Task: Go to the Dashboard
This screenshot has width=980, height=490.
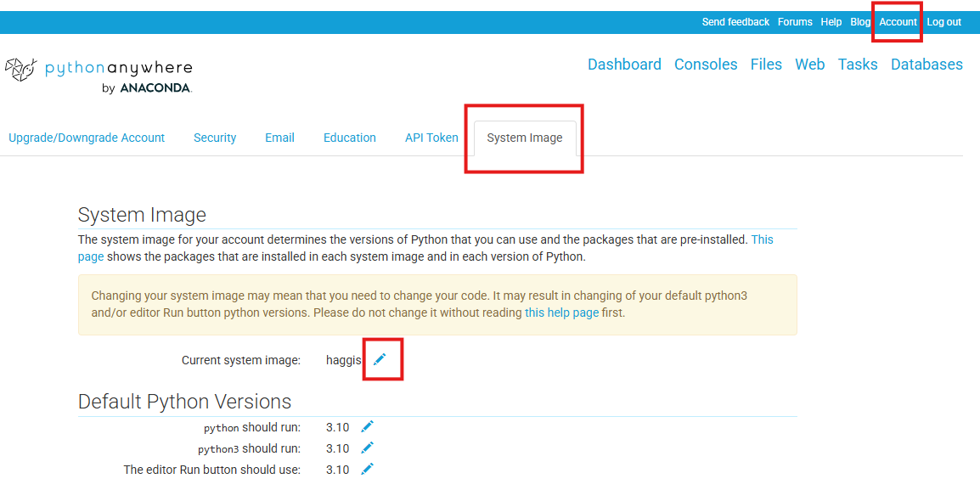Action: (624, 65)
